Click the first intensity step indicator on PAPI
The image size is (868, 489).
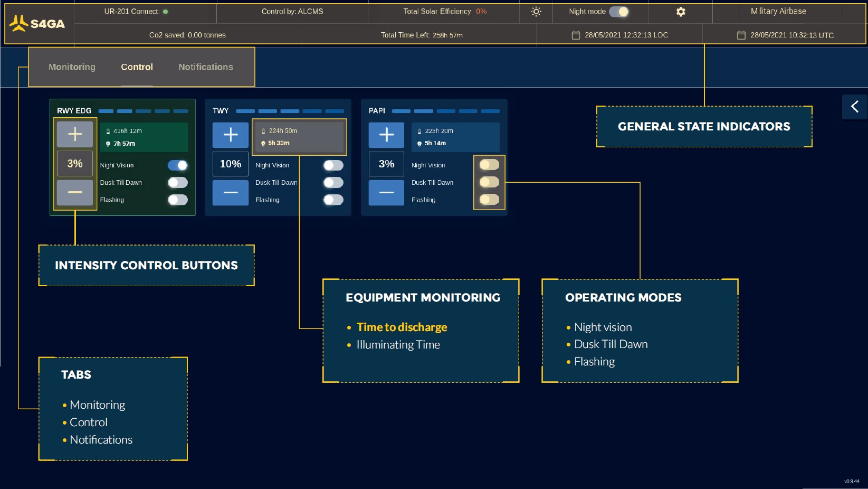(x=401, y=111)
